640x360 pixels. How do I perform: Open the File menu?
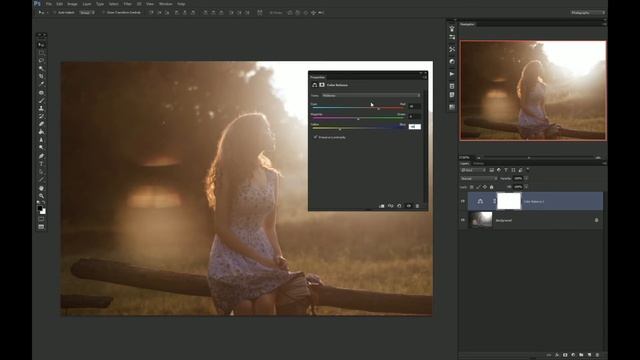(x=49, y=4)
